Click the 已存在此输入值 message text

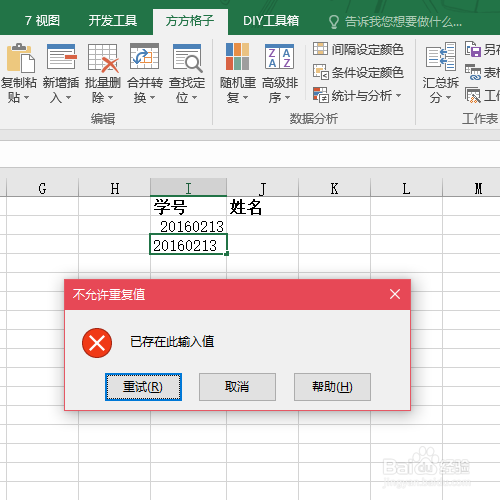[x=172, y=342]
